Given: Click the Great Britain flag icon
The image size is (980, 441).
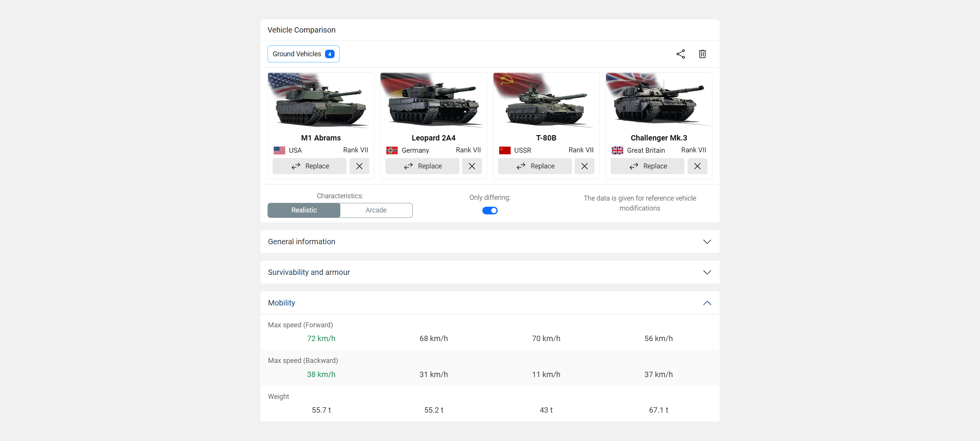Looking at the screenshot, I should [617, 150].
